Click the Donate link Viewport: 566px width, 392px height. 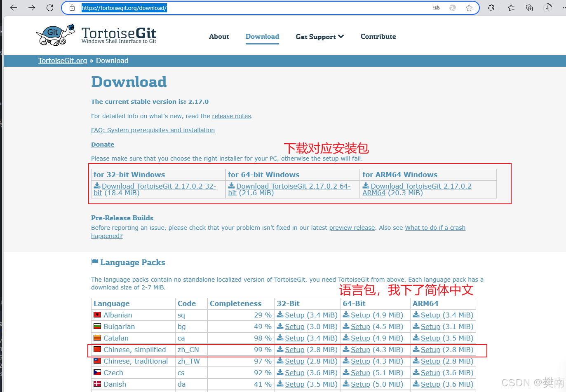[103, 145]
